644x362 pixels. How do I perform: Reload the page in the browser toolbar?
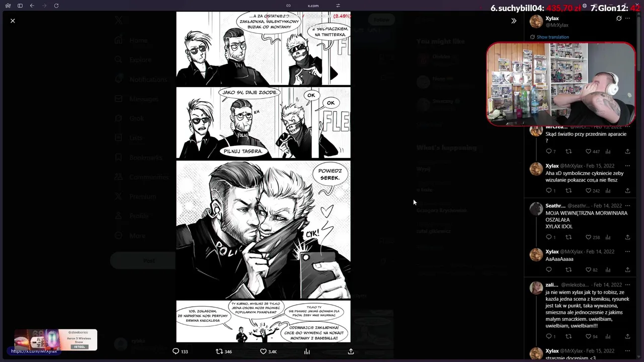pos(56,6)
